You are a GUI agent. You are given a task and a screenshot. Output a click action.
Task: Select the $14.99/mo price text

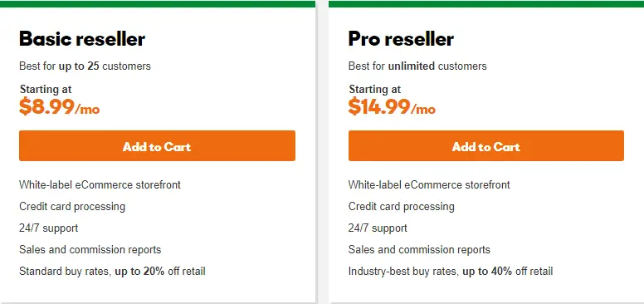point(392,107)
